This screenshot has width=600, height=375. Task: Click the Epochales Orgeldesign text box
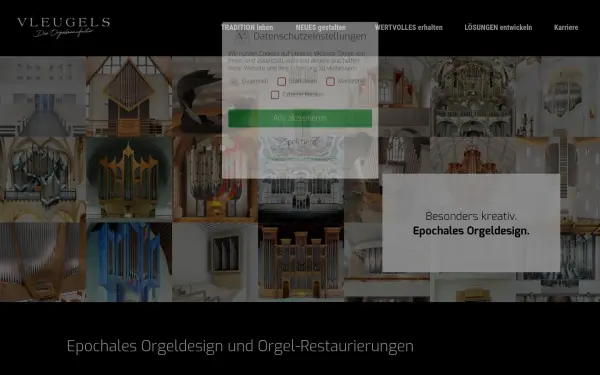click(471, 223)
